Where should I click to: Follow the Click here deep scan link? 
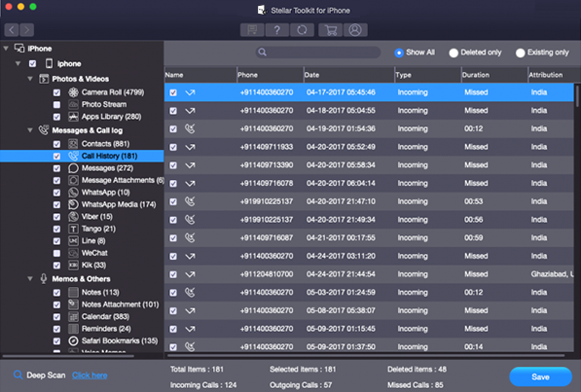tap(90, 375)
